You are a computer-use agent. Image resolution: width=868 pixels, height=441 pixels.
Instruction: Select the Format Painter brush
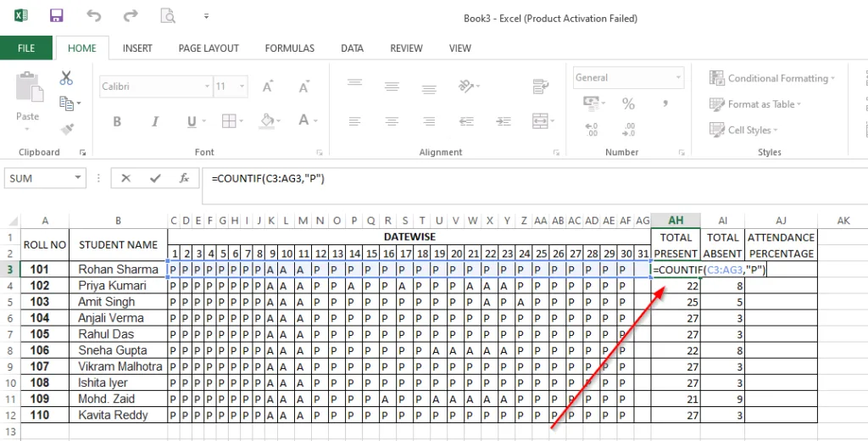(x=67, y=129)
